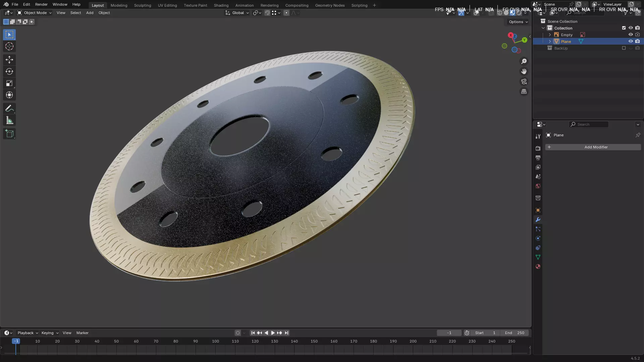Open the Playback dropdown in timeline
Viewport: 644px width, 362px height.
[x=28, y=333]
